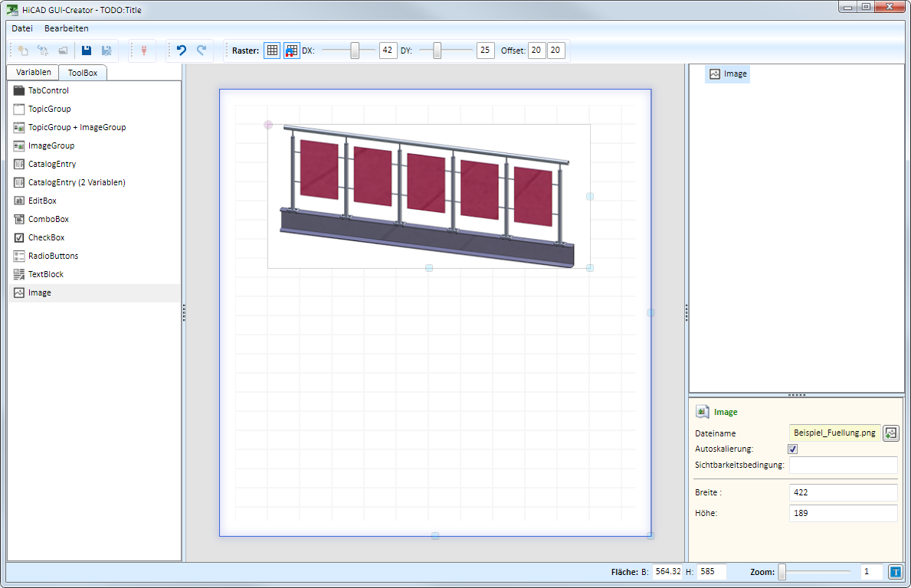
Task: Open the Datei menu
Action: click(22, 28)
